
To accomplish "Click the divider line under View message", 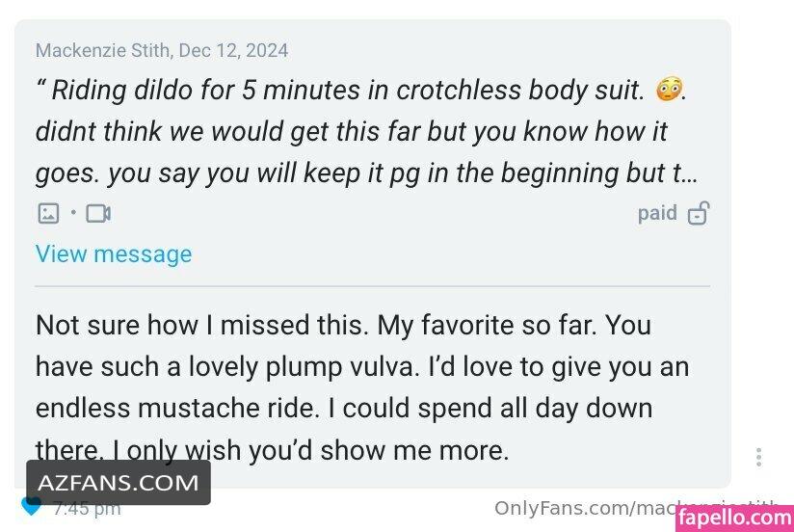I will [372, 286].
